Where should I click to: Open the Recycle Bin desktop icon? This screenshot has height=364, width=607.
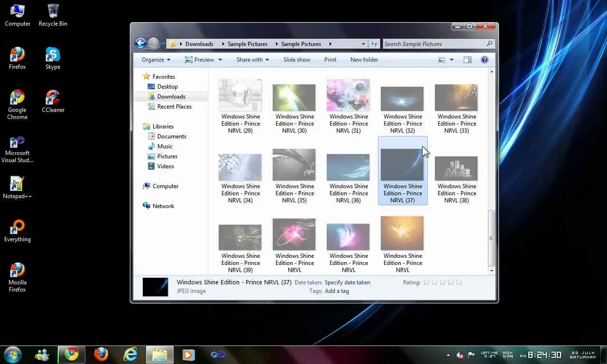click(53, 15)
